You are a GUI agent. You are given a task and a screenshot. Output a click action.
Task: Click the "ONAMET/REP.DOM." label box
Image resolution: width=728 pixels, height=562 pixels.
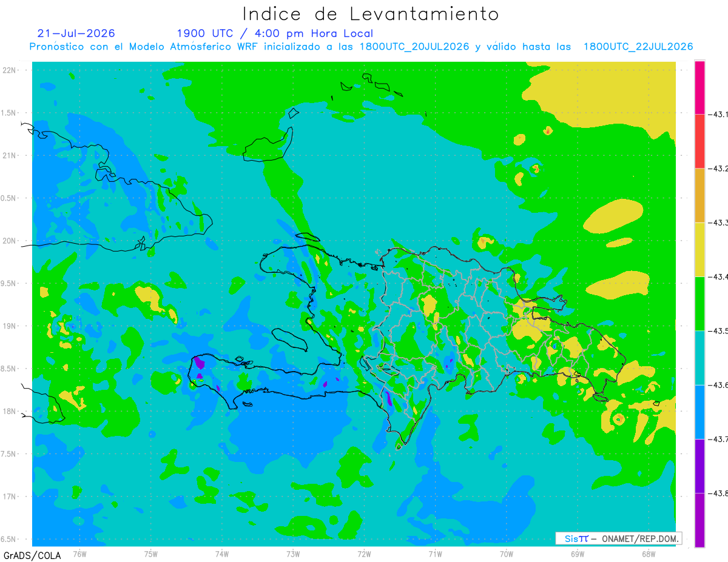click(x=619, y=538)
